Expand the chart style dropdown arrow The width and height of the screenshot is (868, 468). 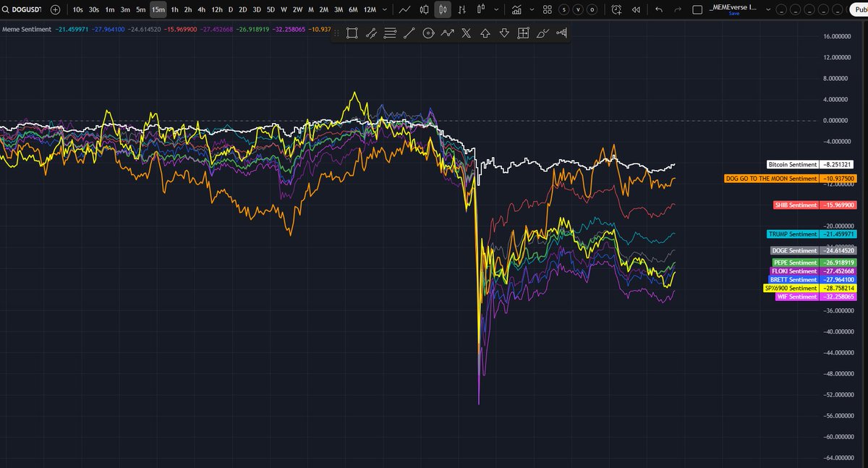coord(495,10)
